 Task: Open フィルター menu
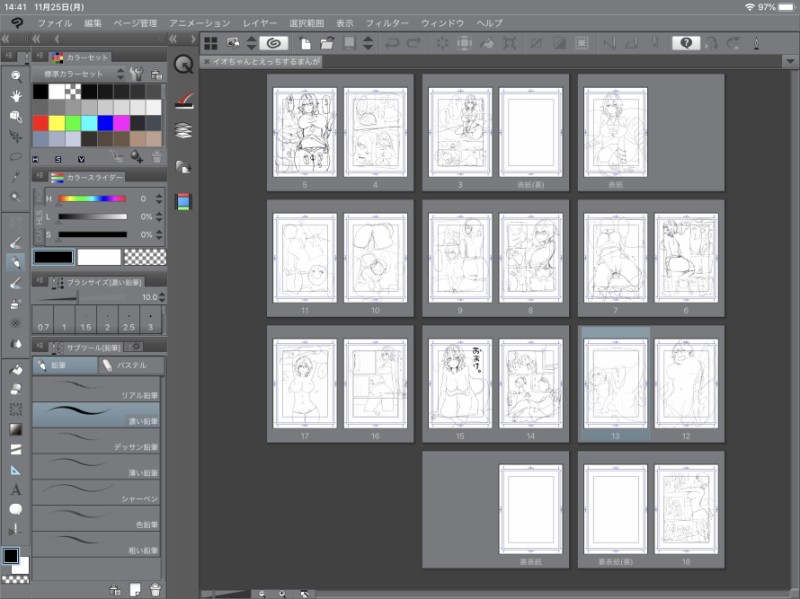[387, 23]
